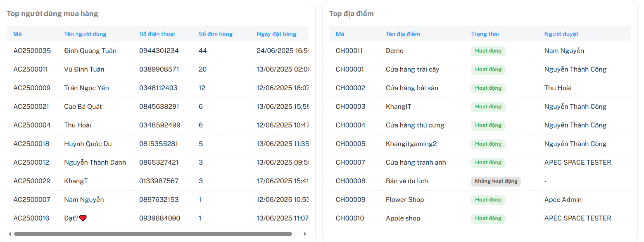The image size is (644, 242).
Task: Select user Trần Ngọc Yến
Action: (x=86, y=88)
